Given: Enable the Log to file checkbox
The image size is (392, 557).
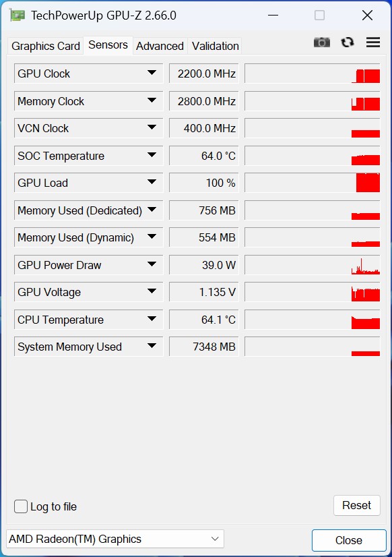Looking at the screenshot, I should tap(21, 506).
